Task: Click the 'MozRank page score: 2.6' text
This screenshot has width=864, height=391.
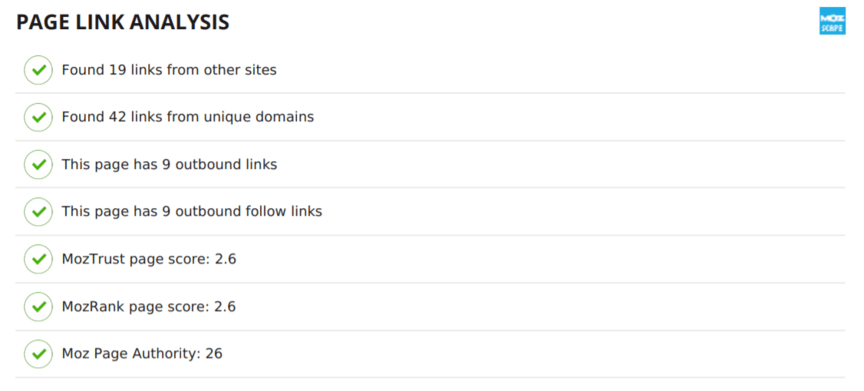Action: [x=149, y=307]
